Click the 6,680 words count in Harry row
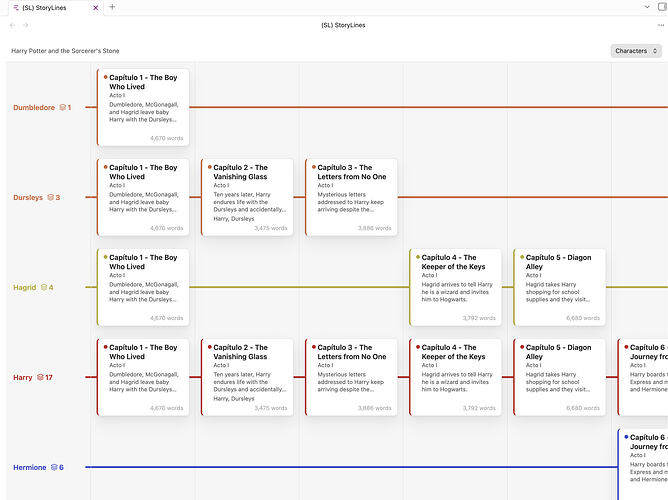 click(x=583, y=408)
